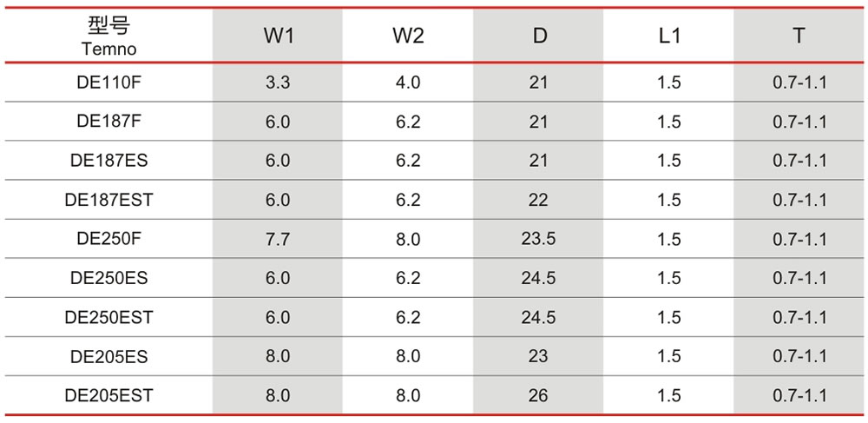Click the D column header
This screenshot has height=423, width=868.
(x=538, y=36)
